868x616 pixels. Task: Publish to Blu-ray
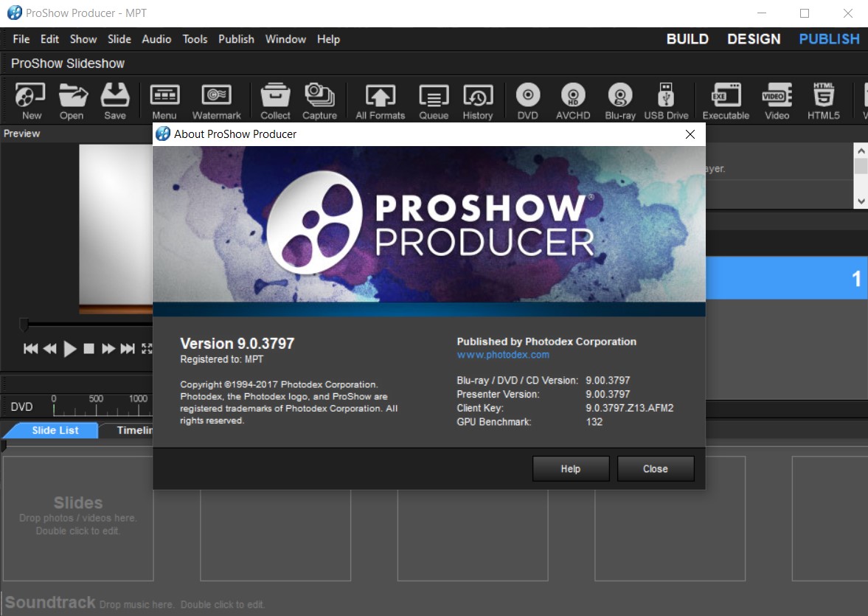pos(620,100)
